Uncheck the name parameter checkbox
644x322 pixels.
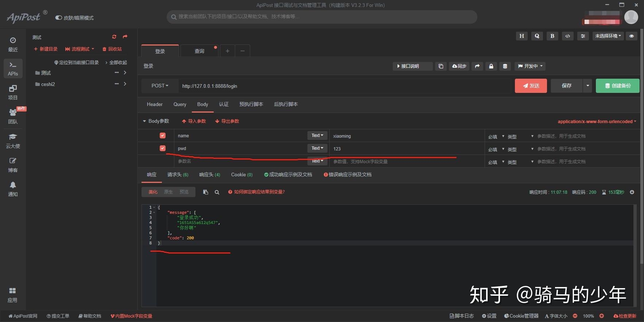click(163, 136)
